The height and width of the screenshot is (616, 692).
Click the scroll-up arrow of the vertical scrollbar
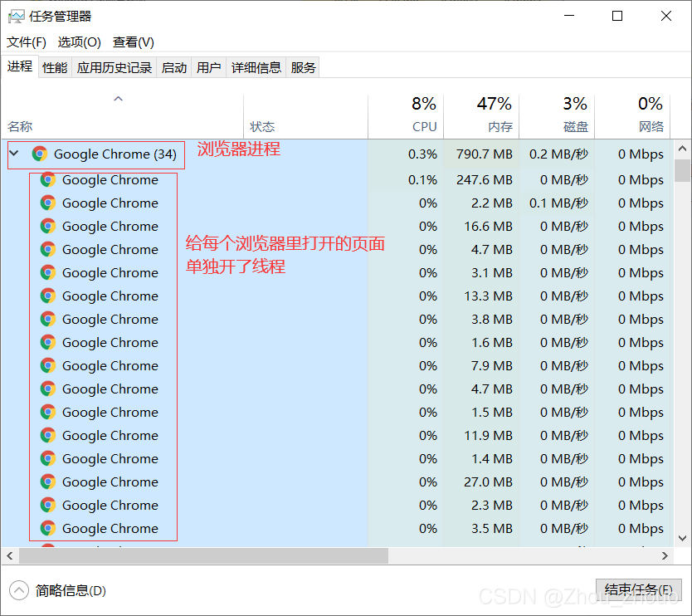tap(682, 149)
